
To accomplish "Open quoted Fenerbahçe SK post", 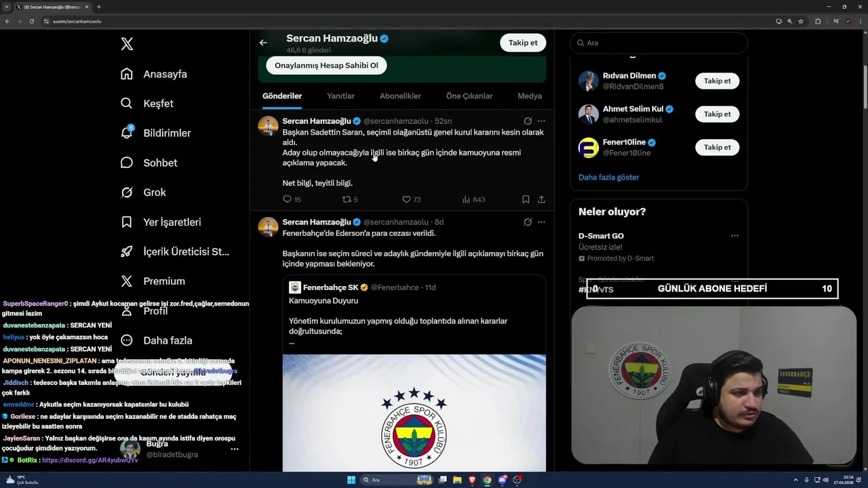I will [414, 373].
